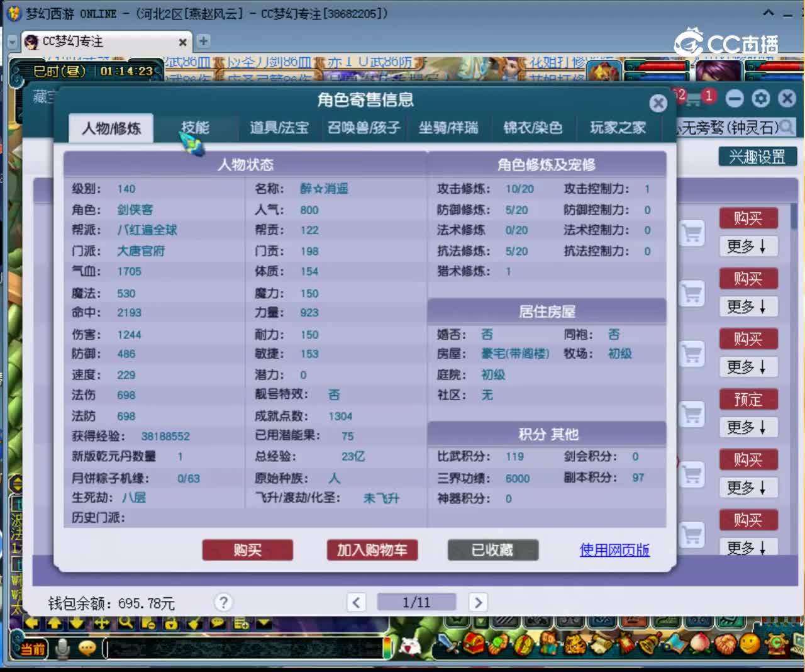
Task: Click the yellow left arrow chat toolbar icon
Action: click(31, 623)
